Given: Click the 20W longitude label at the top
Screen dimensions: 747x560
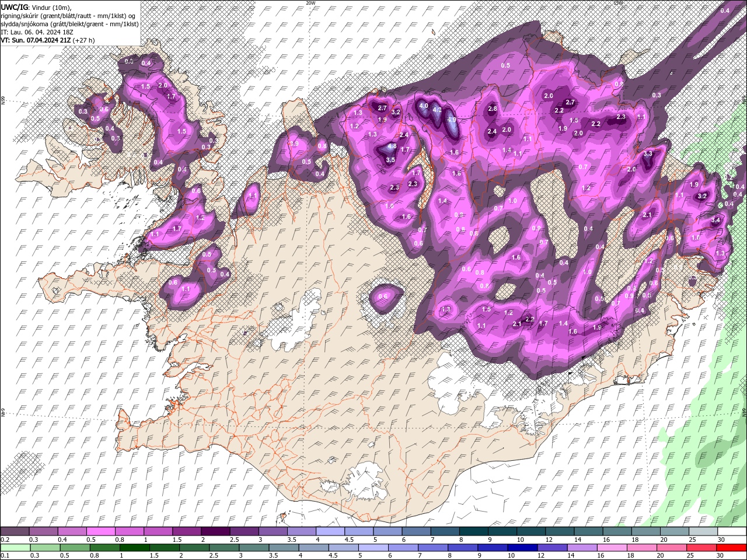Looking at the screenshot, I should (310, 3).
